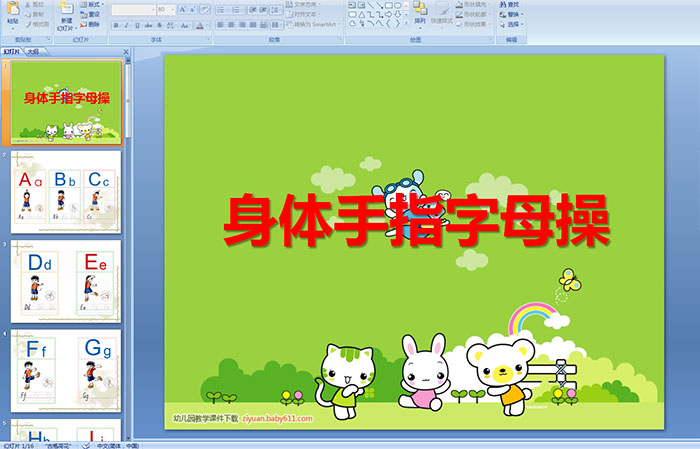Open the line spacing dropdown
Viewport: 700px width, 449px height.
point(277,10)
